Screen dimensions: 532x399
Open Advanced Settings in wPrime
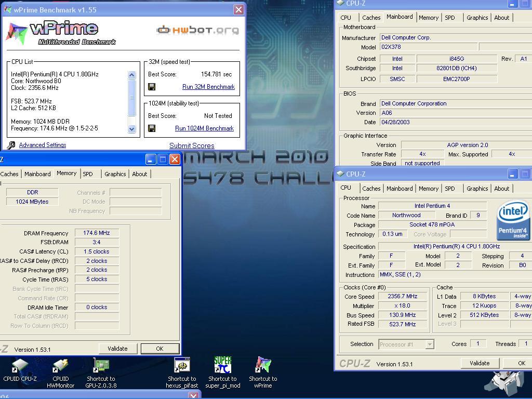[x=43, y=145]
